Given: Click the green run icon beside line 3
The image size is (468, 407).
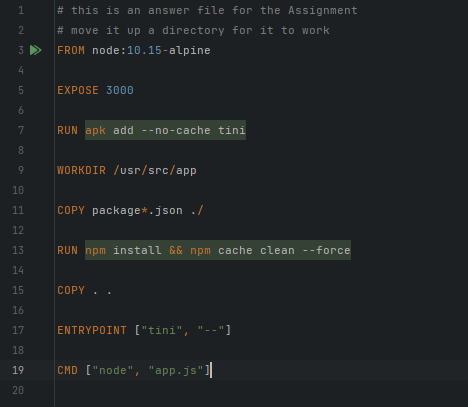Looking at the screenshot, I should click(x=36, y=50).
